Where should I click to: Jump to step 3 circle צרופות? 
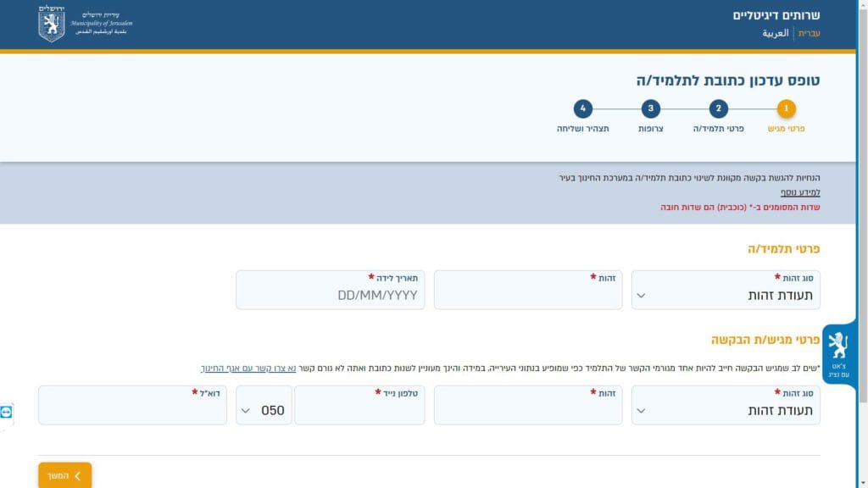(x=650, y=108)
